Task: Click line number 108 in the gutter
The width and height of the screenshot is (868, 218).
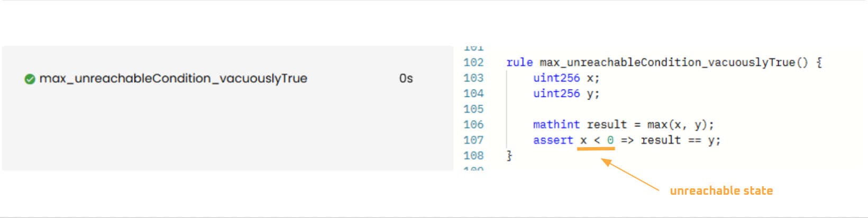Action: point(473,156)
